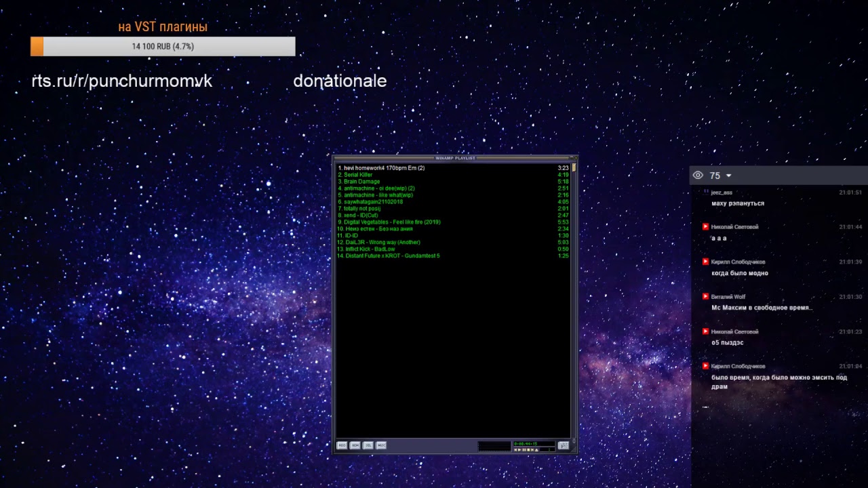
Task: Click chat username jeez_ass
Action: click(x=722, y=192)
